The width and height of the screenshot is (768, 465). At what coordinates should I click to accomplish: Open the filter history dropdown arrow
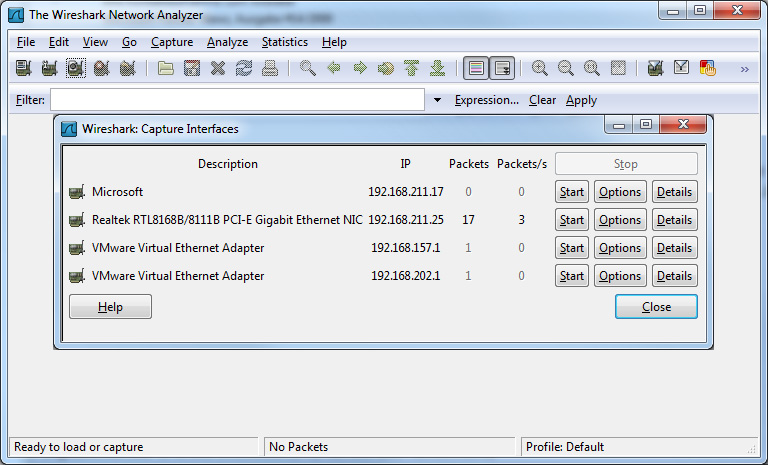click(437, 100)
